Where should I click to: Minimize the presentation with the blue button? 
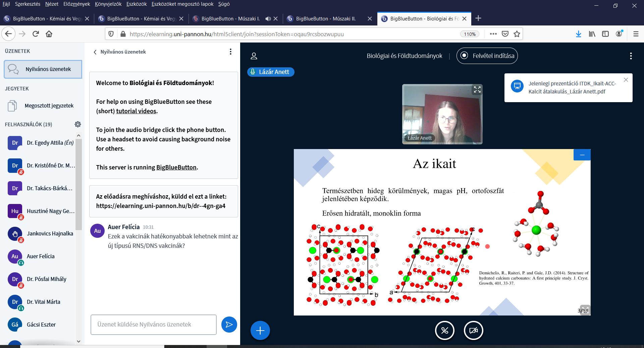(582, 155)
